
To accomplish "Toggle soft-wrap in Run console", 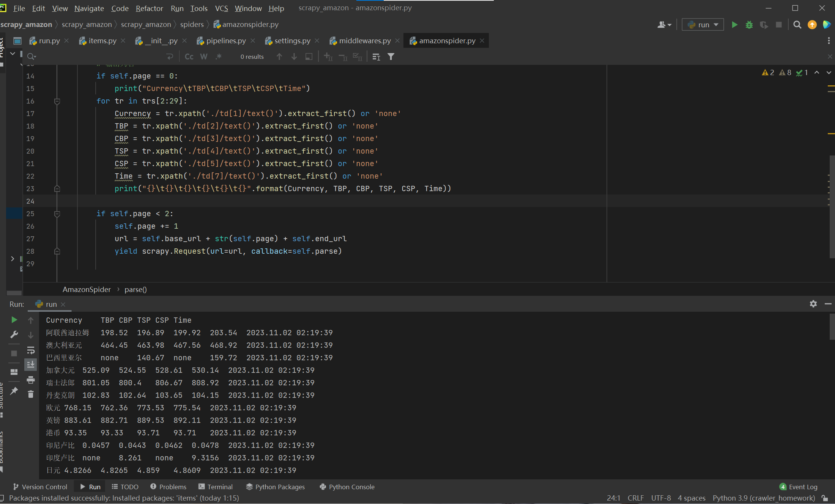I will tap(31, 350).
